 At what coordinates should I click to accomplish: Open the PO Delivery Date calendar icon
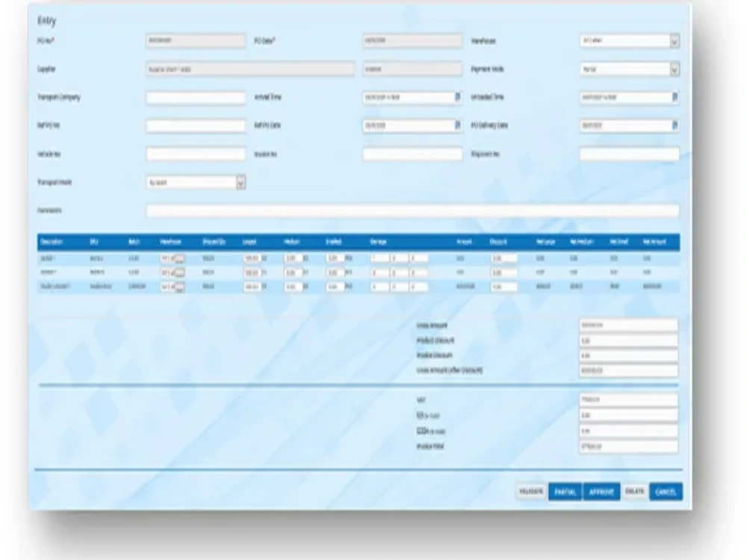point(675,125)
